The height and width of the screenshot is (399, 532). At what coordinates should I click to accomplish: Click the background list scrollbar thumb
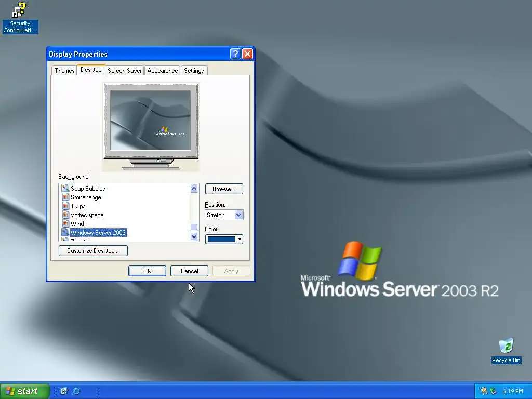pyautogui.click(x=194, y=228)
